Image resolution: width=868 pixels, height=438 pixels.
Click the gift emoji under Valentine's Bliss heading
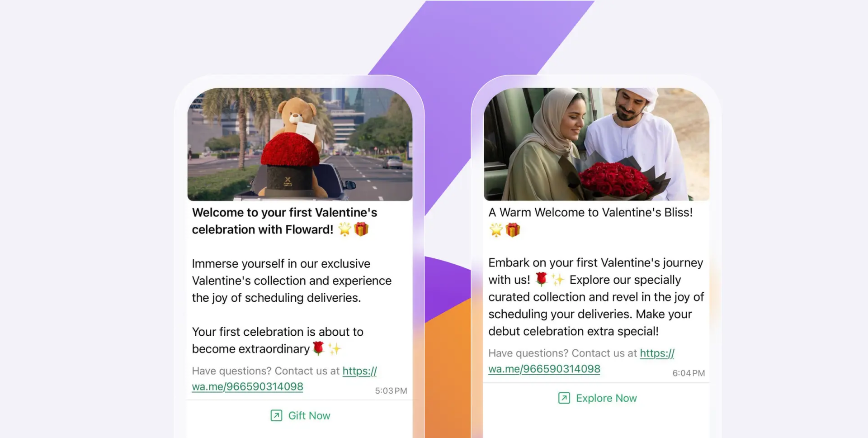pos(513,230)
